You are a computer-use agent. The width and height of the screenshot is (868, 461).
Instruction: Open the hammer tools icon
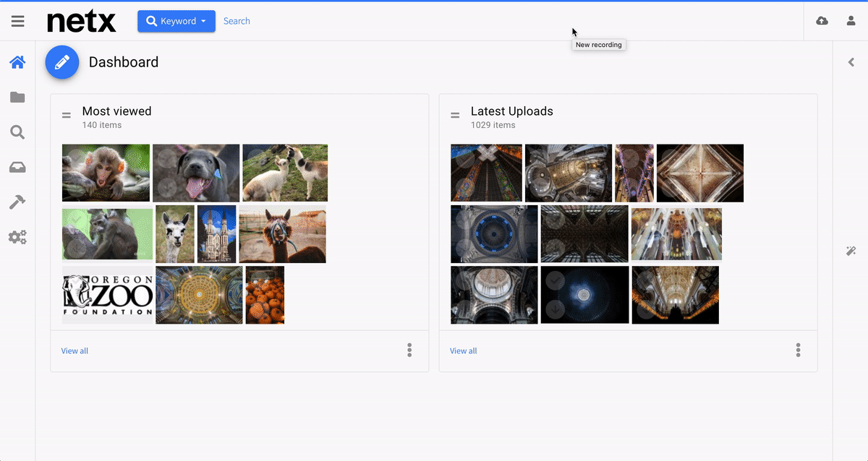(17, 202)
